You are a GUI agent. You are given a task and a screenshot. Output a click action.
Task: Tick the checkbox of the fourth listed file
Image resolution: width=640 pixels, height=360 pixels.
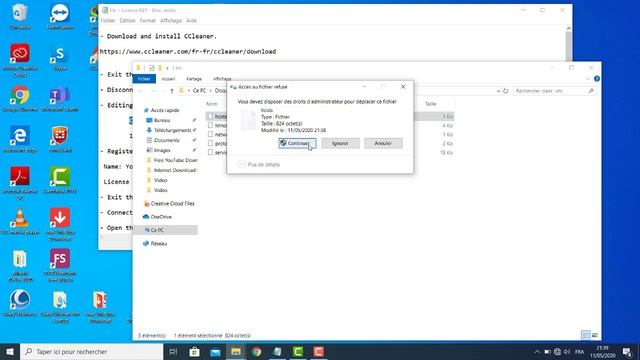click(210, 143)
